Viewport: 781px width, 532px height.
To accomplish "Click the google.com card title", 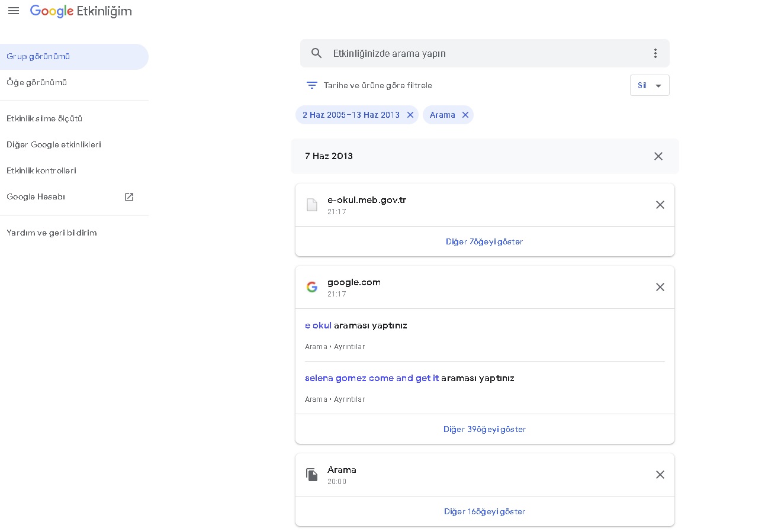I will click(x=354, y=282).
